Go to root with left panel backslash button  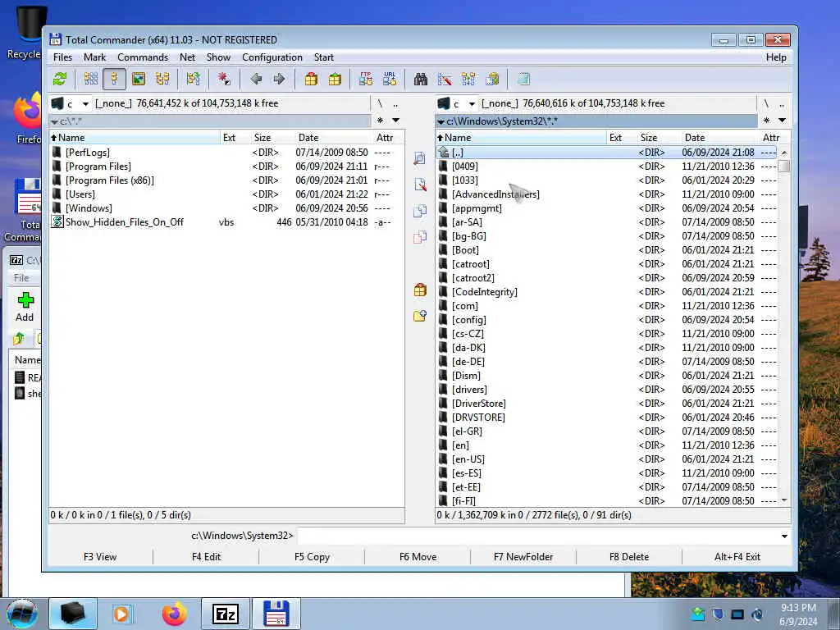(x=380, y=103)
